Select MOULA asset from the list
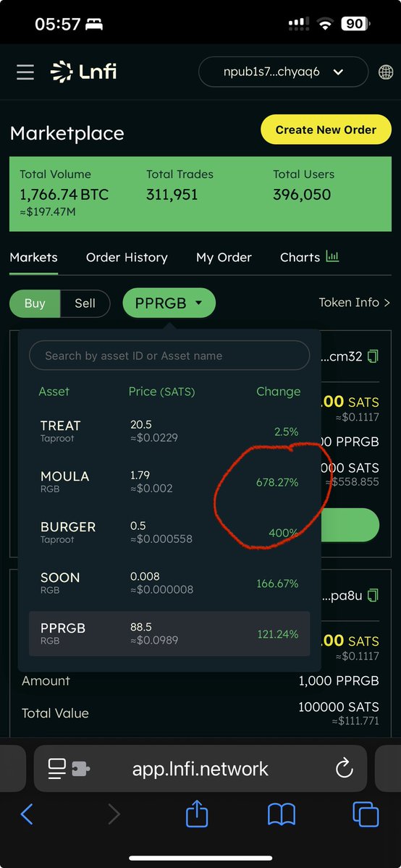The image size is (401, 868). [x=169, y=482]
